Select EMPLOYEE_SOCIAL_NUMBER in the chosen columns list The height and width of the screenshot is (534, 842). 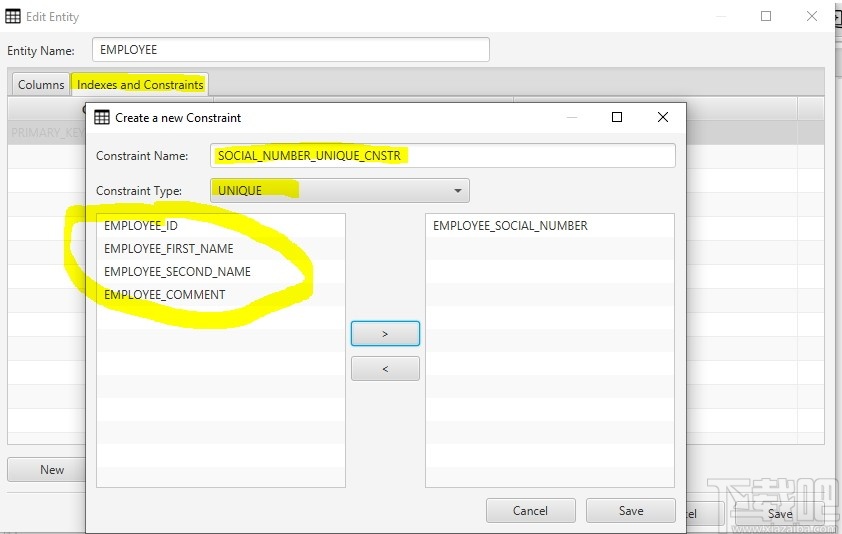[549, 226]
